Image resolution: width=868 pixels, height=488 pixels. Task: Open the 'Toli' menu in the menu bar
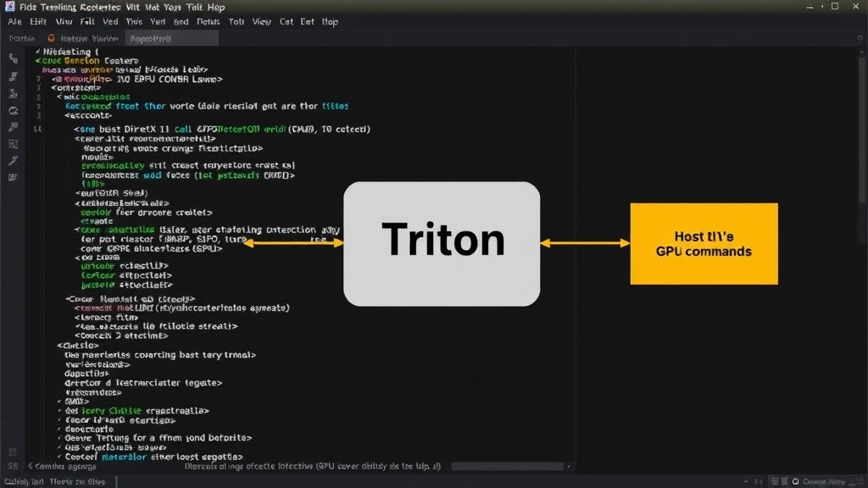tap(236, 21)
